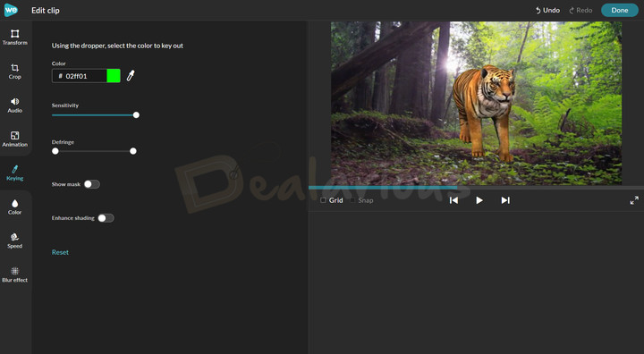
Task: Undo the last change
Action: pyautogui.click(x=547, y=10)
